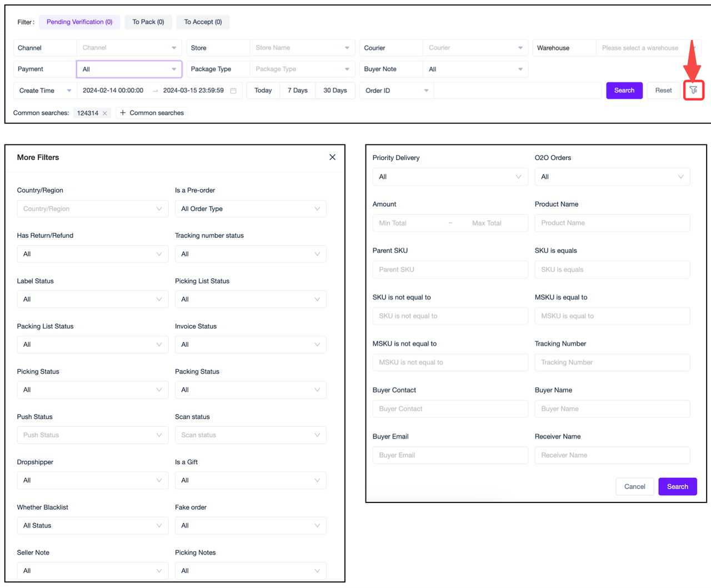This screenshot has width=711, height=588.
Task: Open the Channel dropdown
Action: (129, 48)
